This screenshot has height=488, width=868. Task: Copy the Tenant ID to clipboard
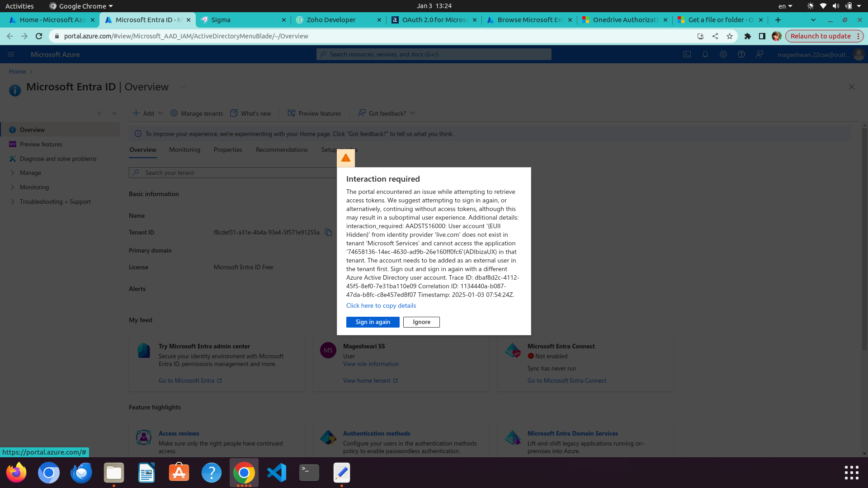(328, 232)
